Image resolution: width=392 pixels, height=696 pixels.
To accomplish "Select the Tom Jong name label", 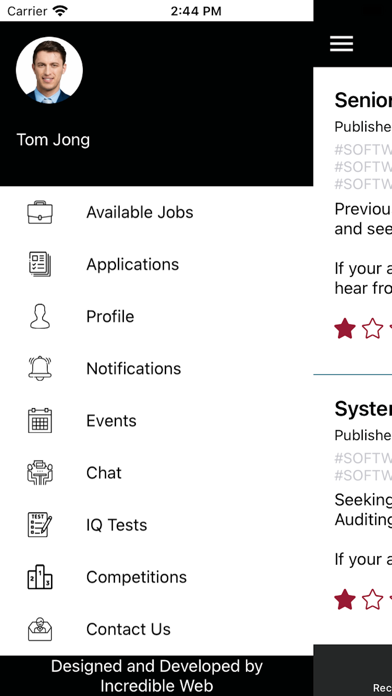I will click(53, 140).
